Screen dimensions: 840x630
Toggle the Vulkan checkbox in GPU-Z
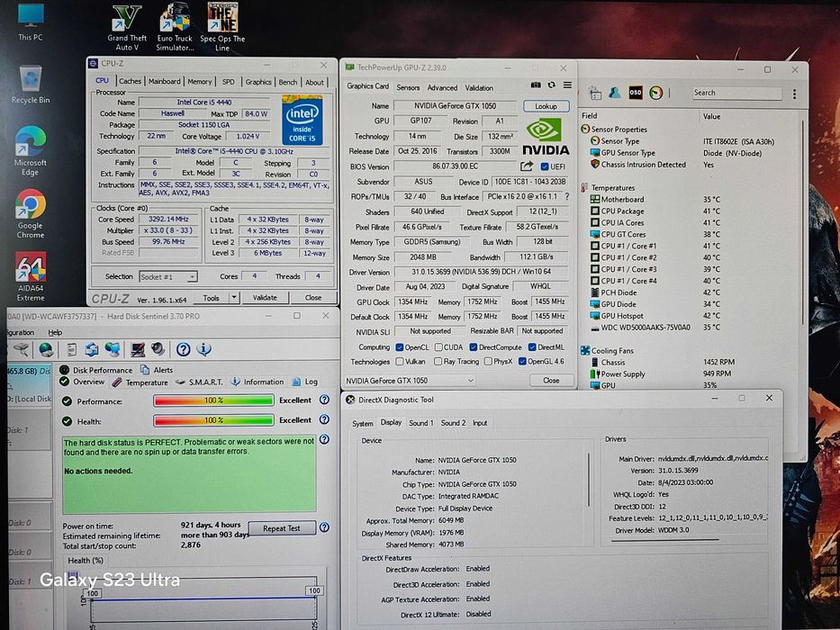click(399, 362)
